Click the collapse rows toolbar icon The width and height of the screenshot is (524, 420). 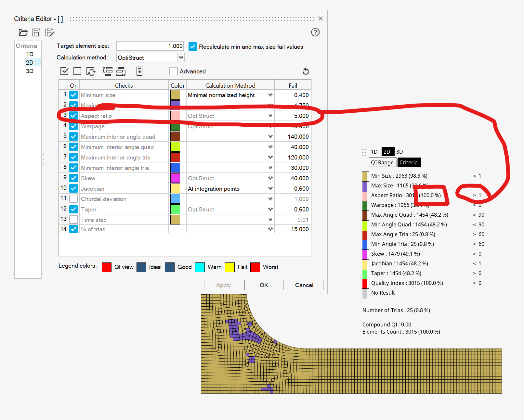pos(121,71)
